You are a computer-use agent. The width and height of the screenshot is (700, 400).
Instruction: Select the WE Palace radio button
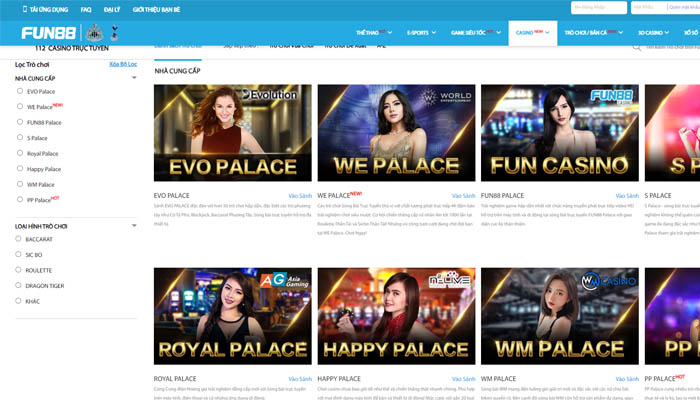(20, 106)
